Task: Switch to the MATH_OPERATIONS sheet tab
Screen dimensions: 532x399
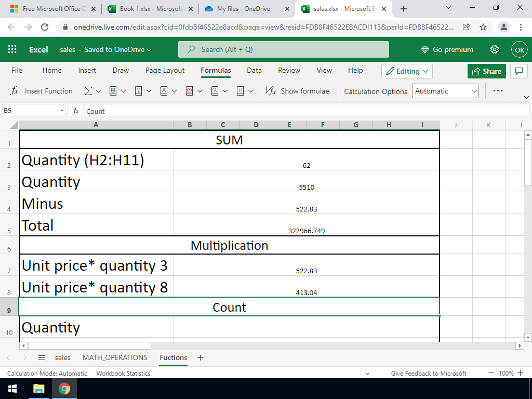Action: tap(115, 357)
